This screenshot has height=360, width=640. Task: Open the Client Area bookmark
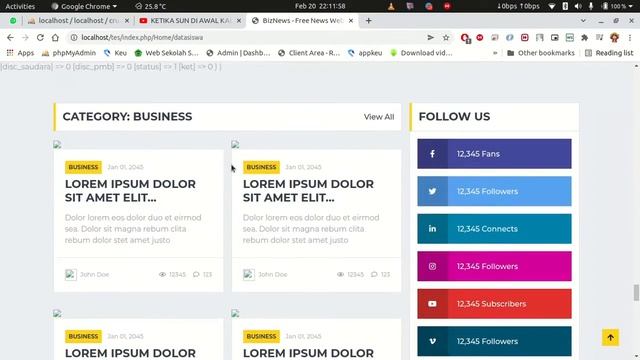[309, 53]
